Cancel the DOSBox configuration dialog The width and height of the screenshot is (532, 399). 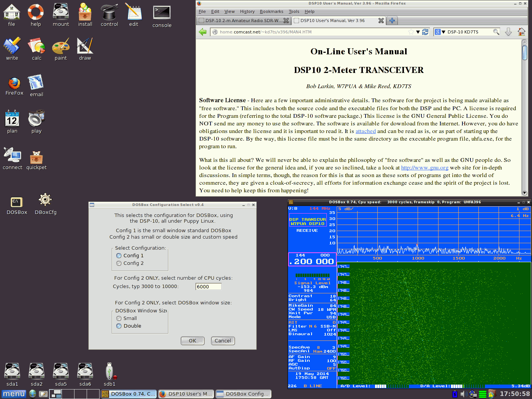223,341
